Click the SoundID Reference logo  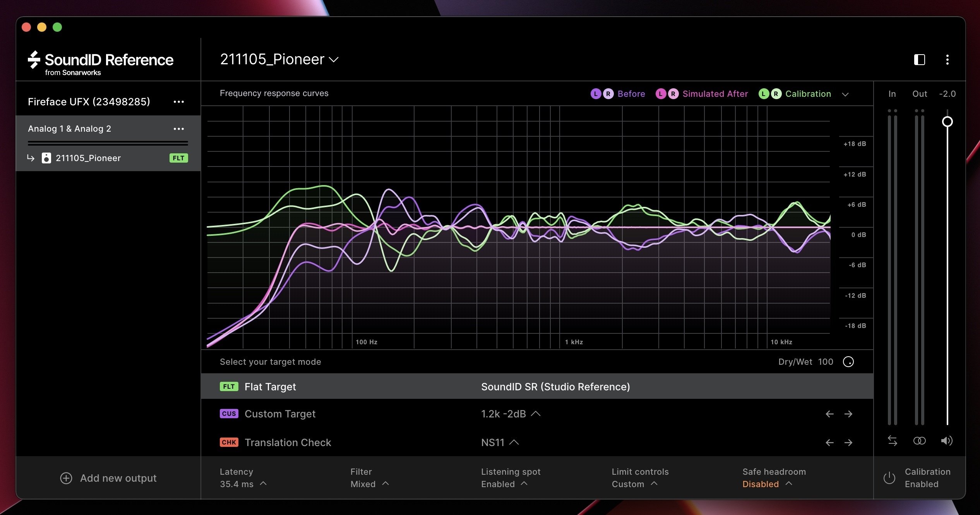coord(101,63)
